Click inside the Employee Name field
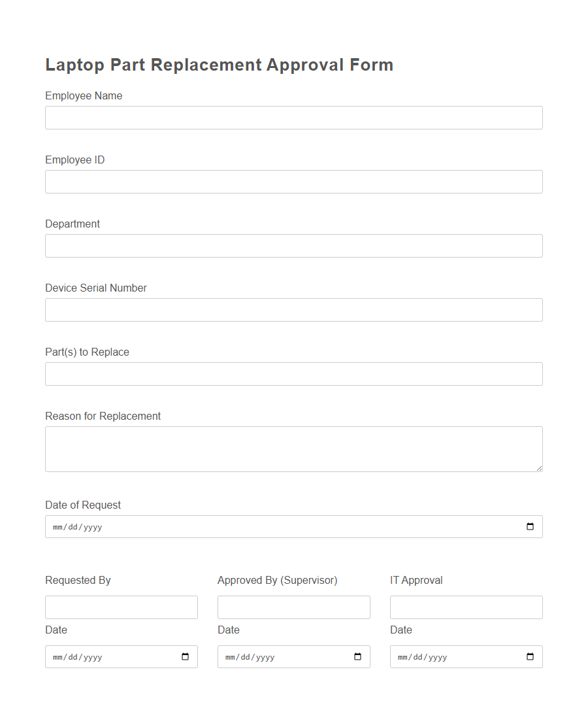 pyautogui.click(x=293, y=118)
